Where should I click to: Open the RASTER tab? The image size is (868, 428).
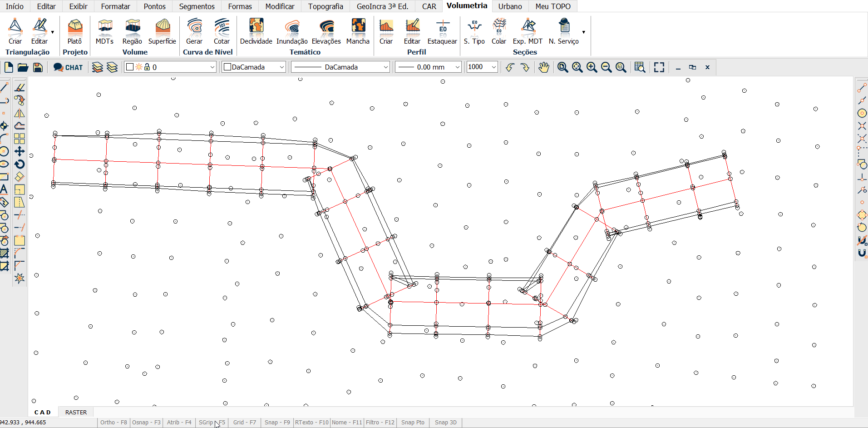tap(76, 413)
